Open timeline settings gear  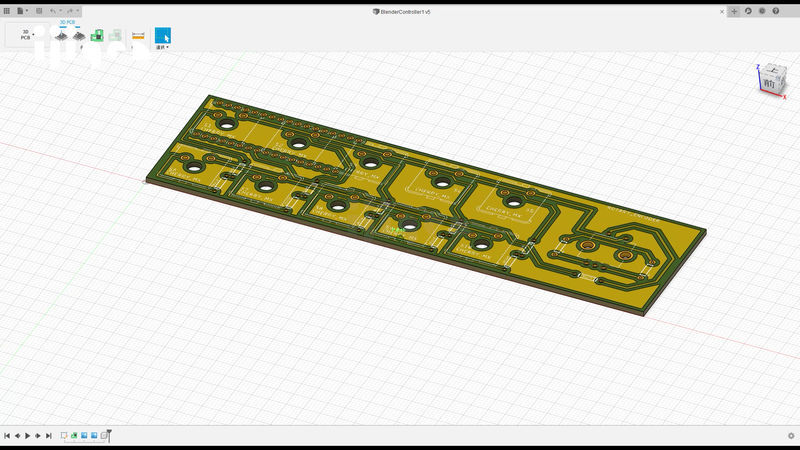pyautogui.click(x=791, y=436)
